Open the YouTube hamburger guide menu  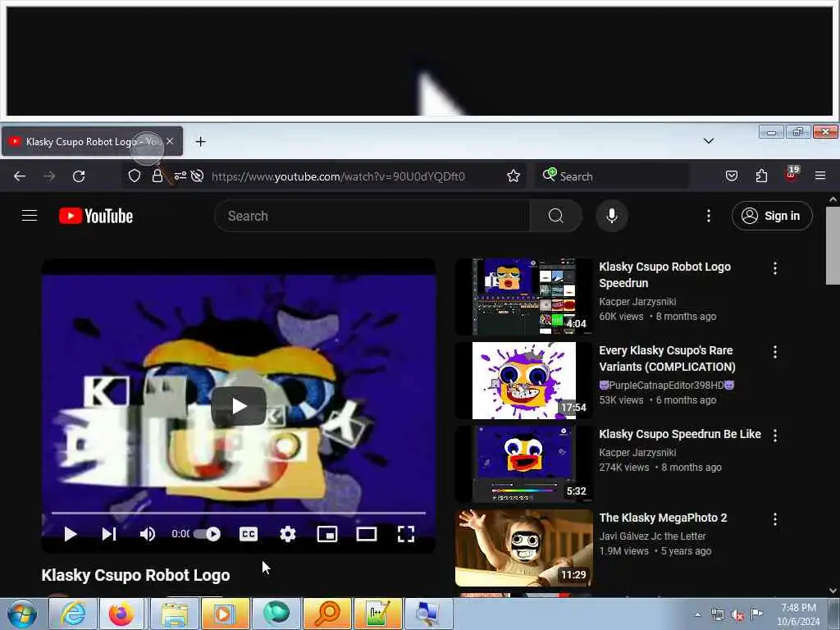pyautogui.click(x=30, y=216)
